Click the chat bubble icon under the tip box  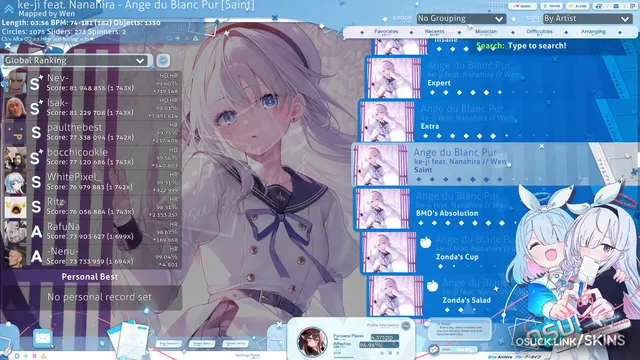coord(433,349)
